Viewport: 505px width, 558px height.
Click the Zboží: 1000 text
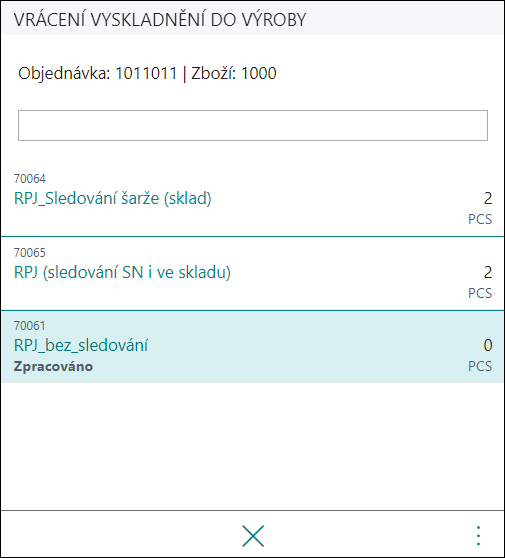tap(234, 74)
